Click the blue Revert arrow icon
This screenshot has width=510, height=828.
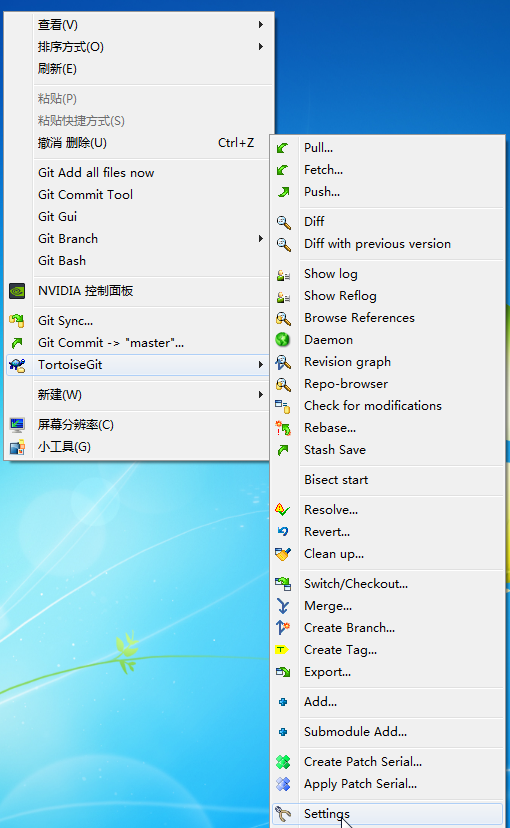tap(283, 532)
